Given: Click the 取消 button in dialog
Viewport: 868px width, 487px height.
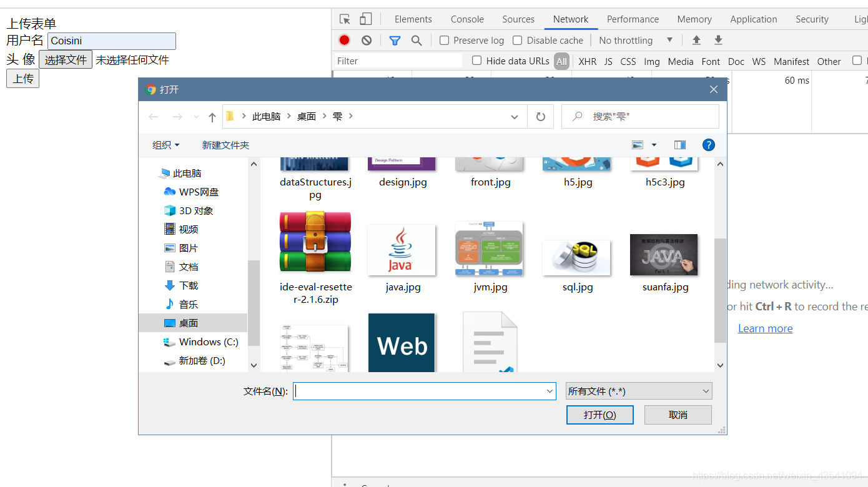Looking at the screenshot, I should point(678,415).
